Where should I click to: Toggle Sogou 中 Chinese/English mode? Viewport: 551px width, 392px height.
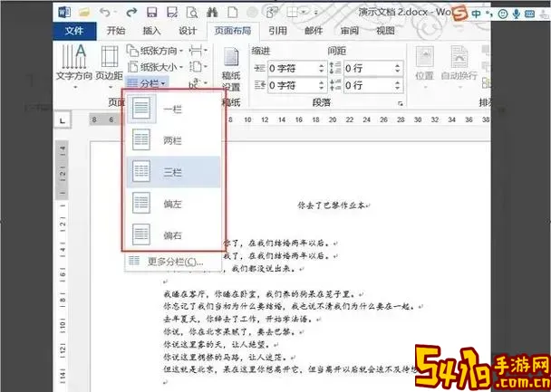coord(477,14)
